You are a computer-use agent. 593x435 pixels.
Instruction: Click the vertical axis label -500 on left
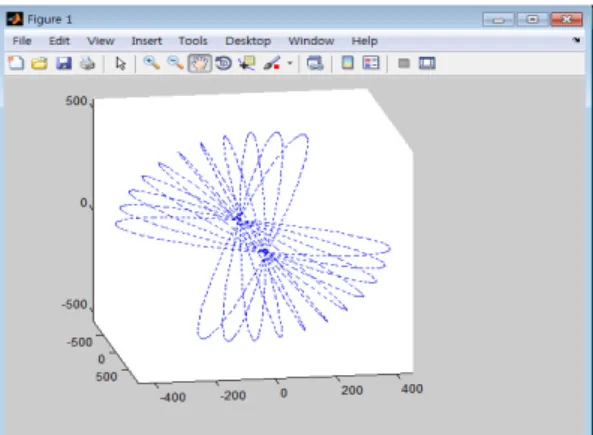point(75,304)
